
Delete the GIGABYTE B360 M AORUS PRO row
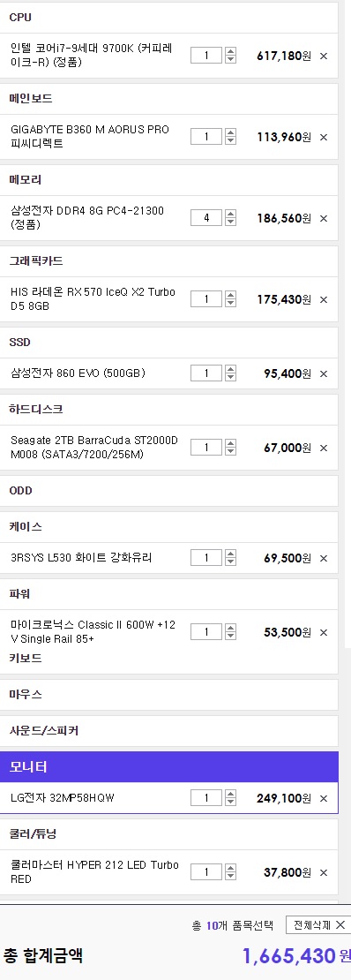324,138
